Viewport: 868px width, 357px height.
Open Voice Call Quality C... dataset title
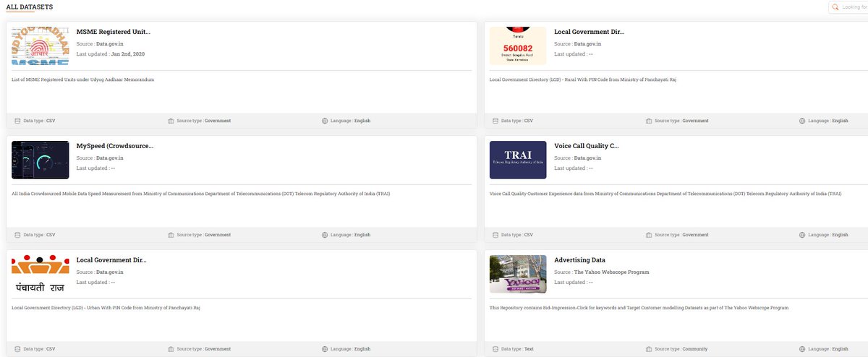point(587,146)
